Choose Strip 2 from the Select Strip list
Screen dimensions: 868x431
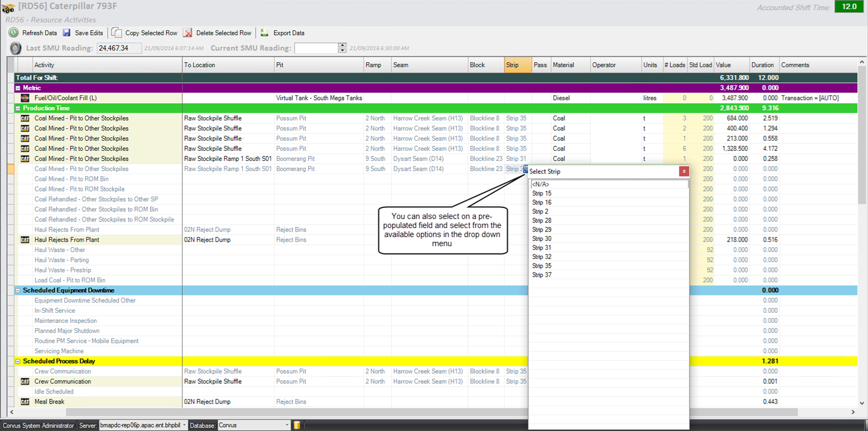tap(609, 211)
